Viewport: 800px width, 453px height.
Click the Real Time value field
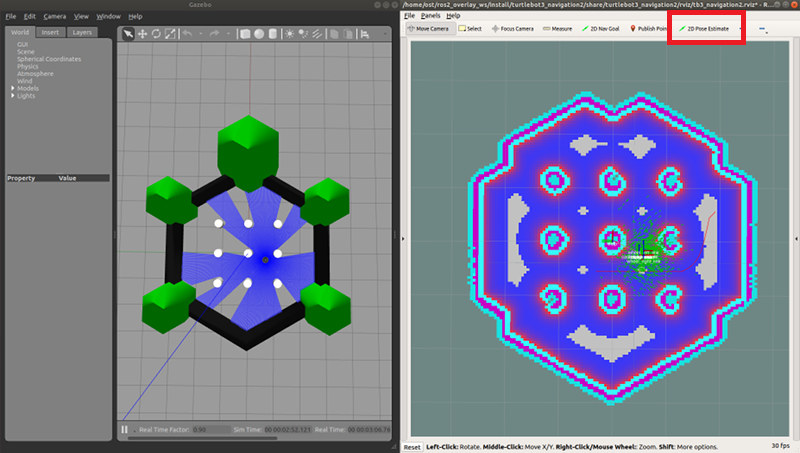368,430
